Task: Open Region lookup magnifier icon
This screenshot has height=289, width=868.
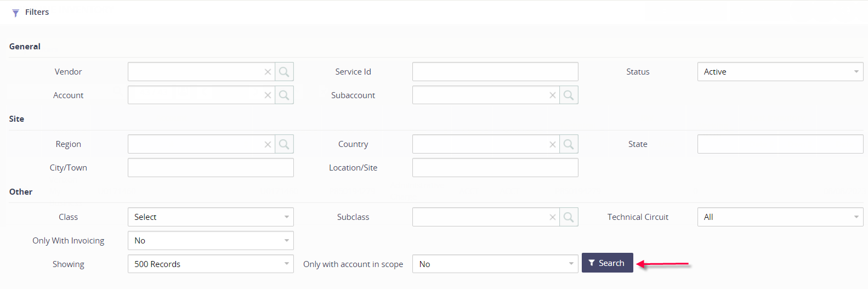Action: [x=284, y=144]
